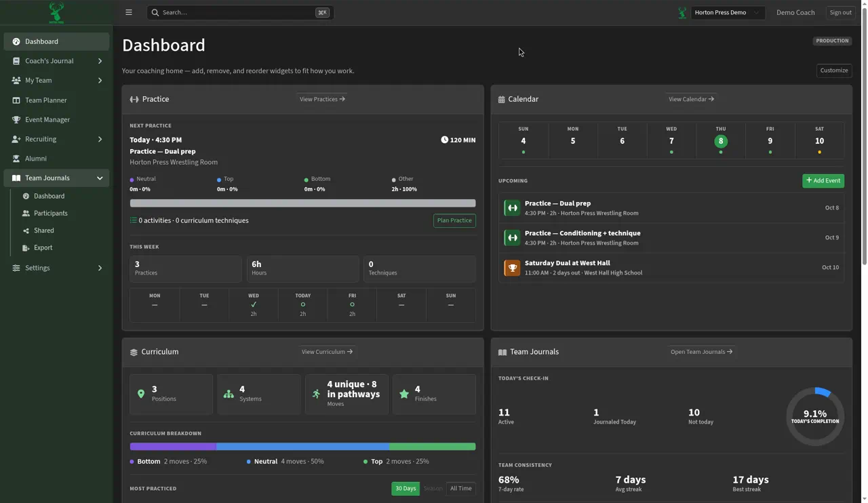
Task: Click the practice time allocation bar
Action: point(302,203)
